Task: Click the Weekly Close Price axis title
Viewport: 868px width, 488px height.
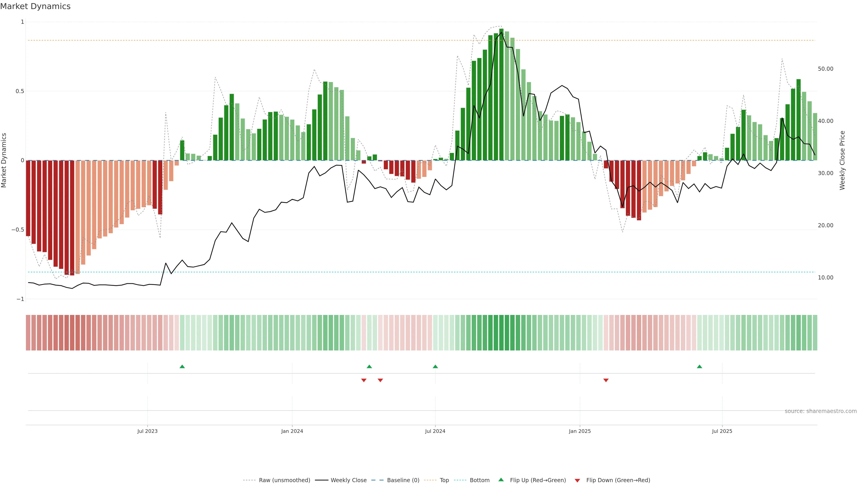Action: [x=842, y=160]
